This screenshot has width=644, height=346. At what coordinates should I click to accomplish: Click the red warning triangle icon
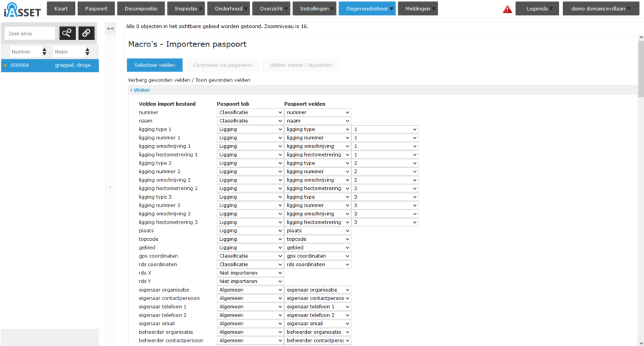click(507, 9)
